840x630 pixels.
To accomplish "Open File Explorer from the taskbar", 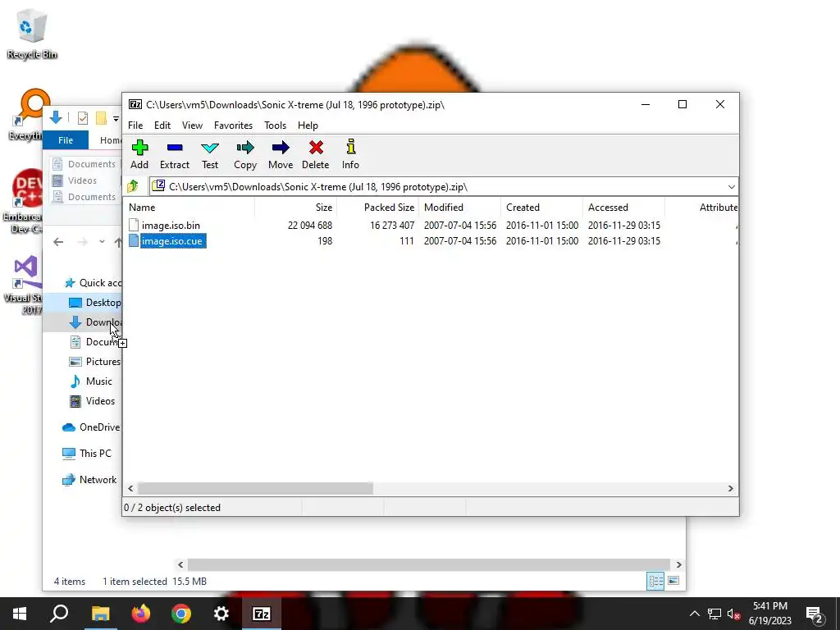I will (x=100, y=614).
